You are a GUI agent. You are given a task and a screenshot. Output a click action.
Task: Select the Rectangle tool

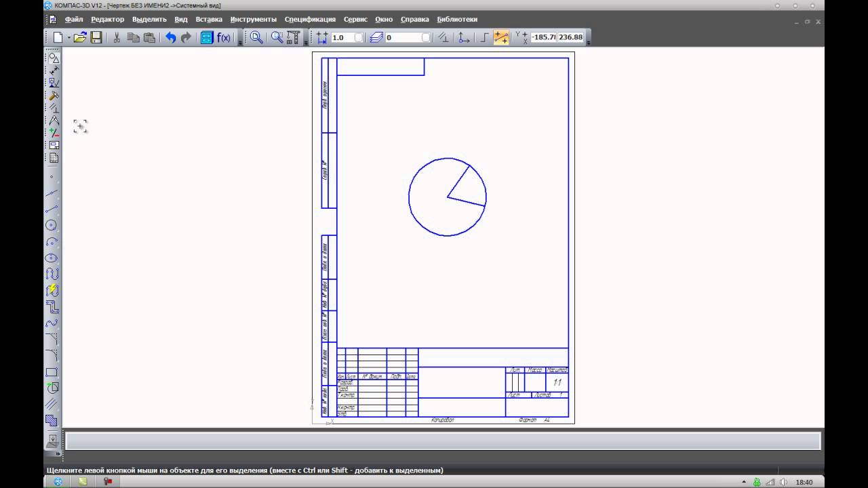tap(52, 372)
